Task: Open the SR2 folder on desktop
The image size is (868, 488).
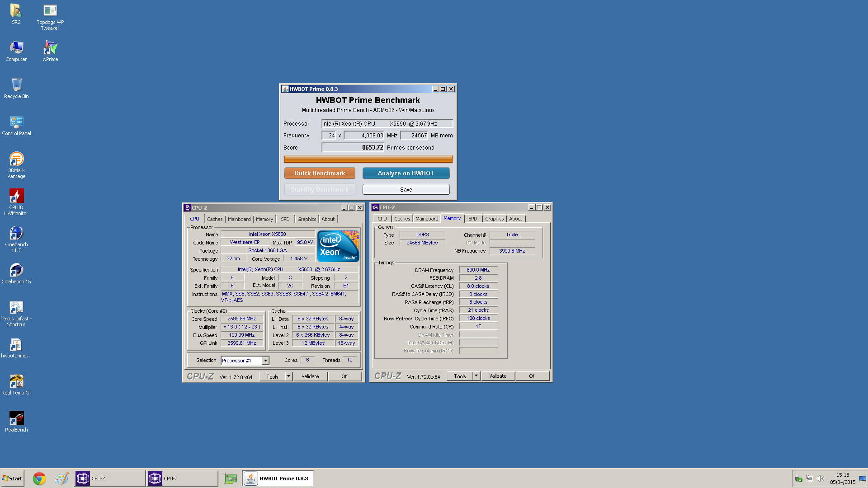Action: (16, 14)
